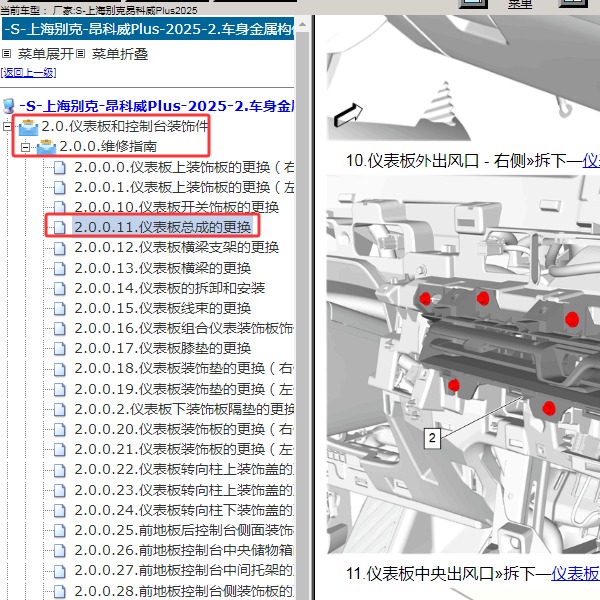Click document icon of 2.0.0.2 entry

pos(60,409)
